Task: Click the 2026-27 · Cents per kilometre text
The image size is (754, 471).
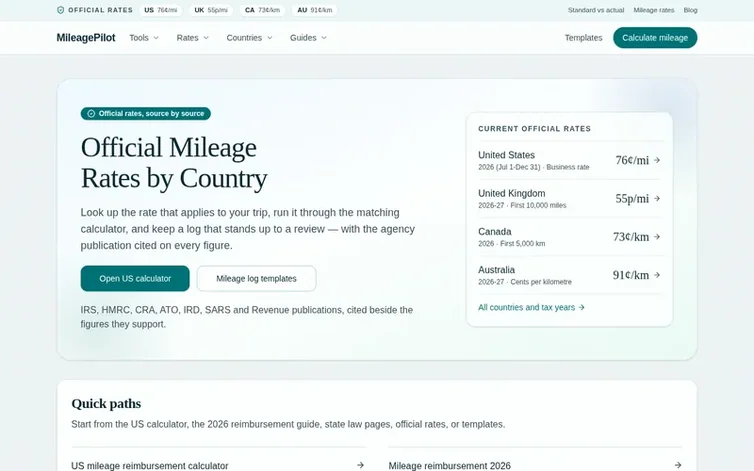Action: (525, 282)
